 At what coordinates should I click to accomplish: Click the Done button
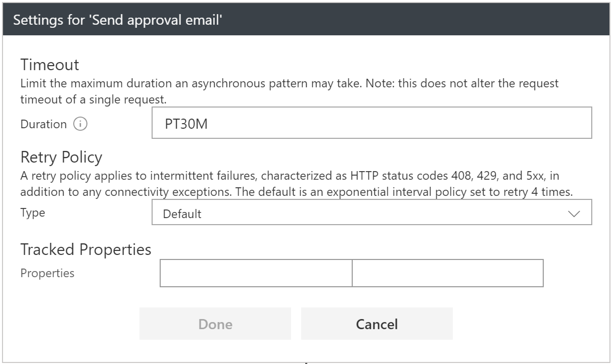click(215, 324)
